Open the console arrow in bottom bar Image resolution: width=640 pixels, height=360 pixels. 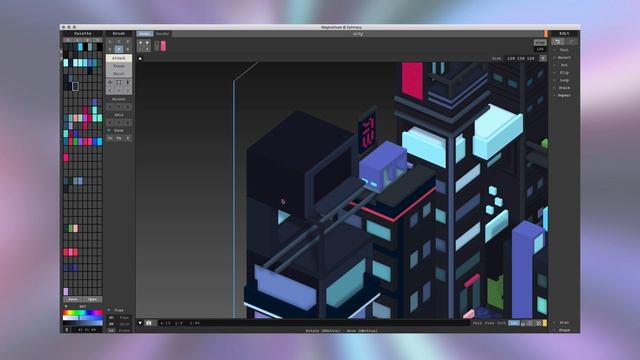tap(140, 323)
